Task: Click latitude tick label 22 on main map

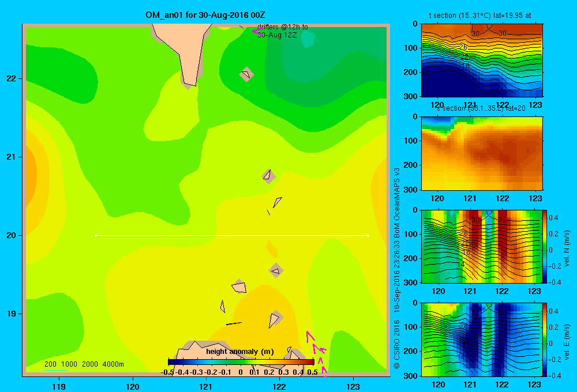Action: coord(11,78)
